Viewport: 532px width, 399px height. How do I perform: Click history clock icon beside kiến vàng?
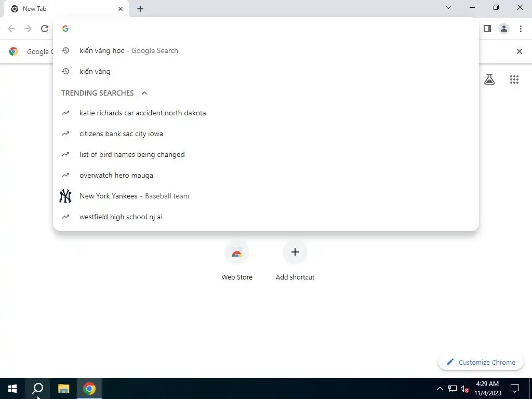click(x=65, y=71)
